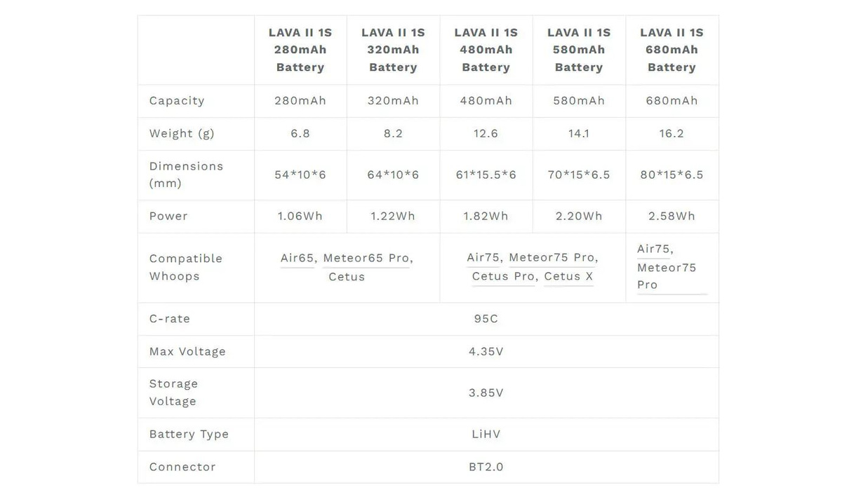Screen dimensions: 842x504
Task: Select the 2.58Wh power cell
Action: coord(671,216)
